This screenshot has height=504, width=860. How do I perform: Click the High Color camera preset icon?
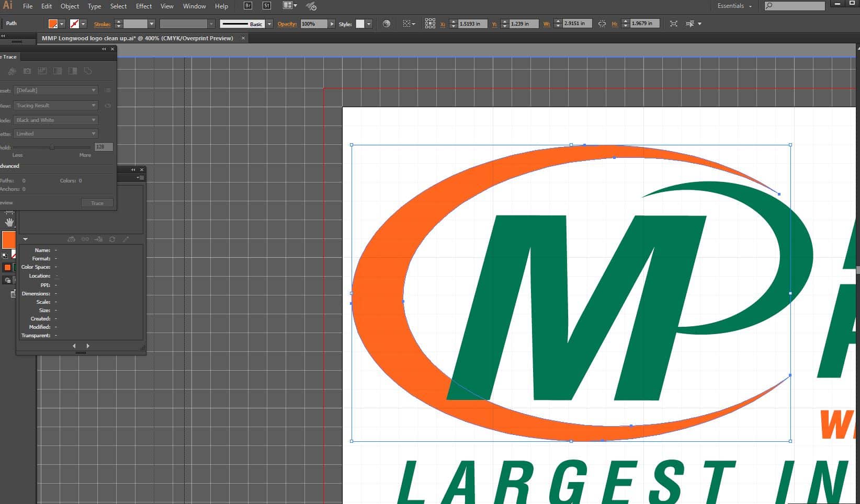pos(27,71)
